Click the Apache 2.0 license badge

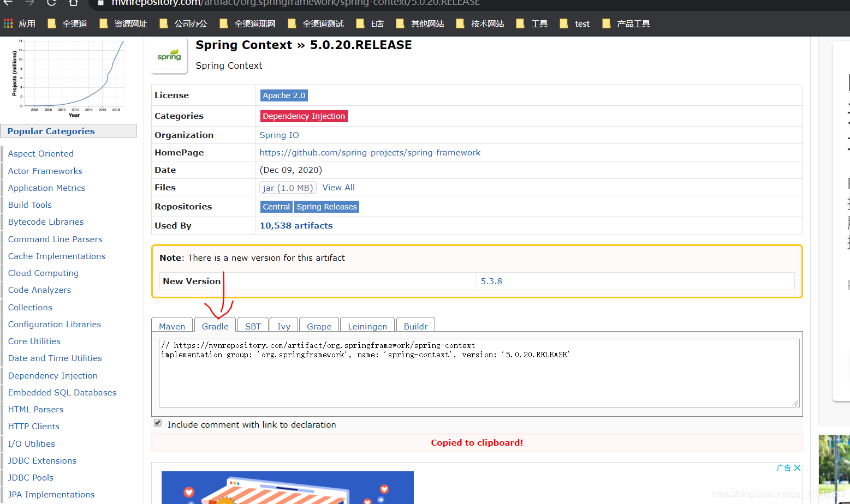pyautogui.click(x=284, y=95)
